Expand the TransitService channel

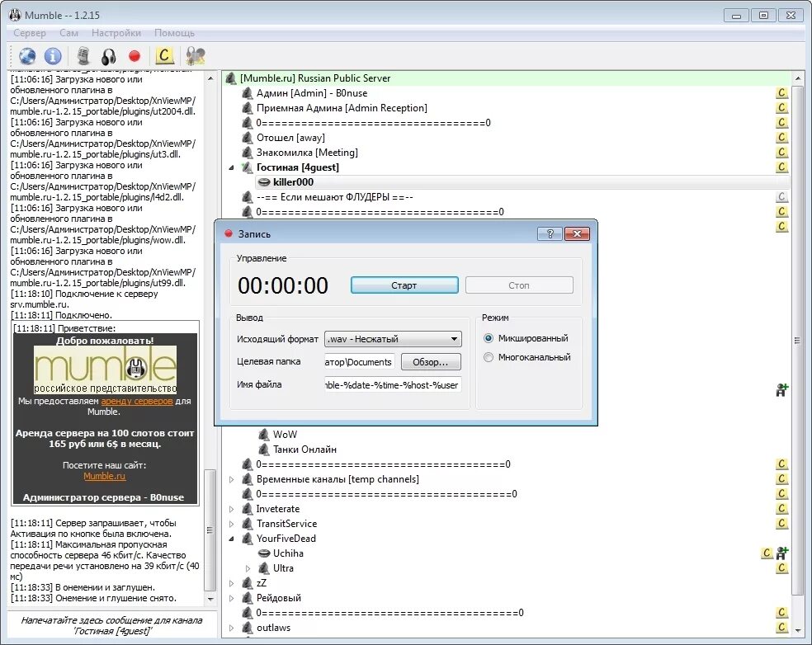[x=232, y=524]
